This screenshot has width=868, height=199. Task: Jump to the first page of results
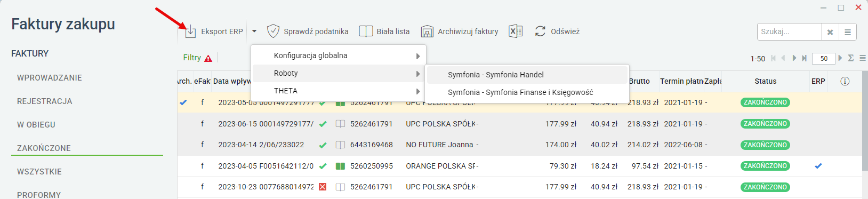[773, 58]
